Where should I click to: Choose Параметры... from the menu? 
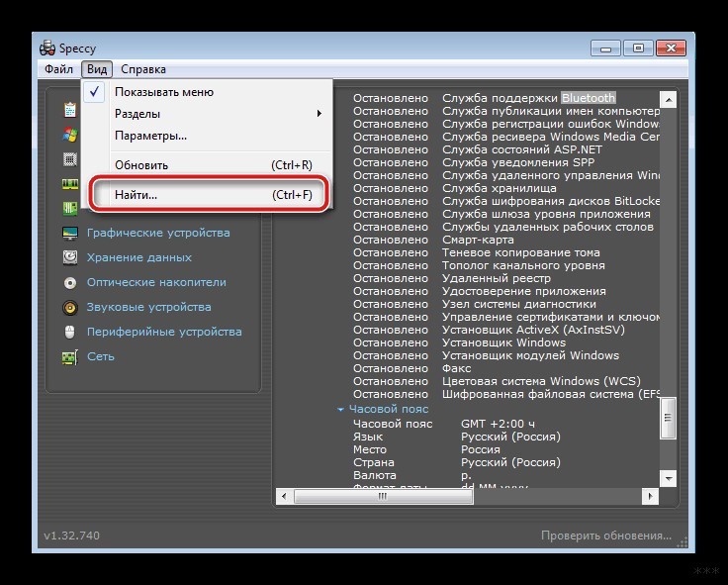tap(207, 136)
